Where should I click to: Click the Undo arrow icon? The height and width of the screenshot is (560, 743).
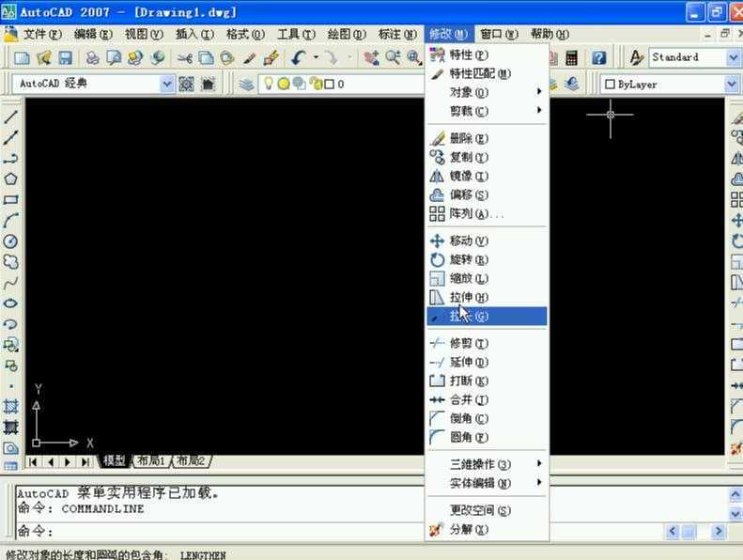[299, 58]
